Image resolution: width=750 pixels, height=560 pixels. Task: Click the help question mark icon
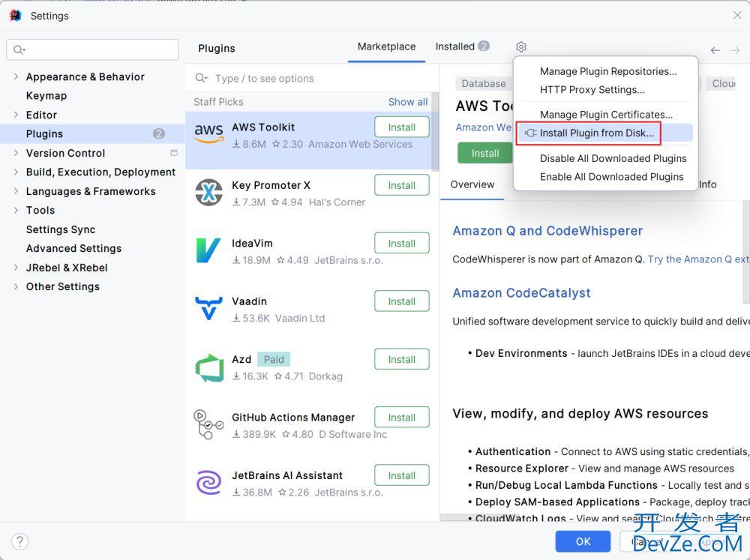pyautogui.click(x=19, y=542)
